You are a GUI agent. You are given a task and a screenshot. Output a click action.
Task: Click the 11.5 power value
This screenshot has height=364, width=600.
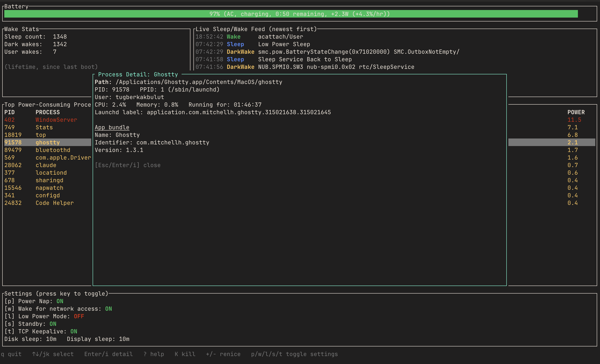(574, 120)
